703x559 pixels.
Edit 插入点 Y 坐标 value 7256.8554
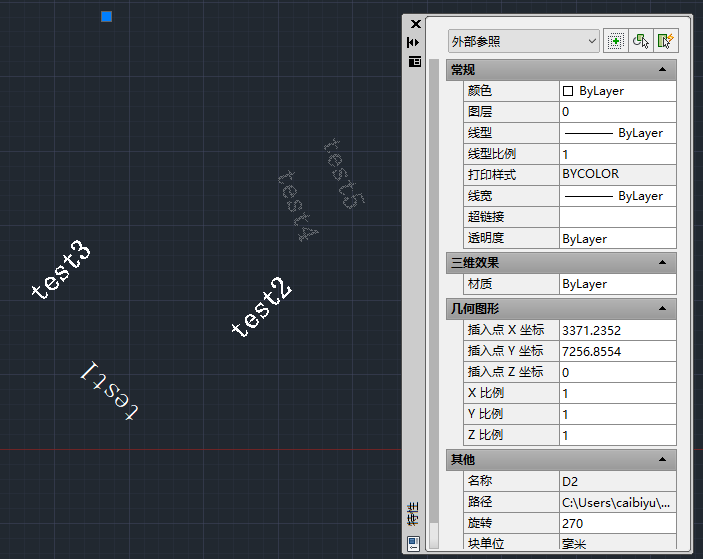(617, 351)
